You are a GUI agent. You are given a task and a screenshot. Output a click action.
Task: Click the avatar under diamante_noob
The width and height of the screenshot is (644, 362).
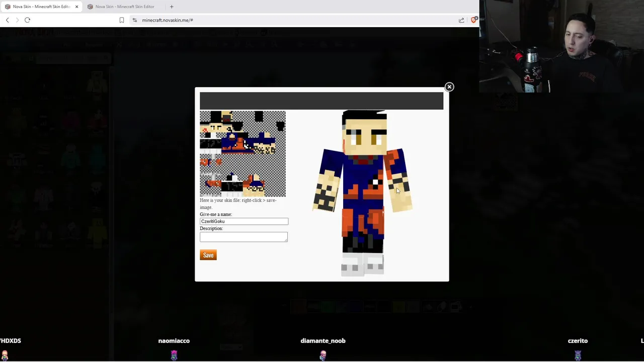pos(323,355)
